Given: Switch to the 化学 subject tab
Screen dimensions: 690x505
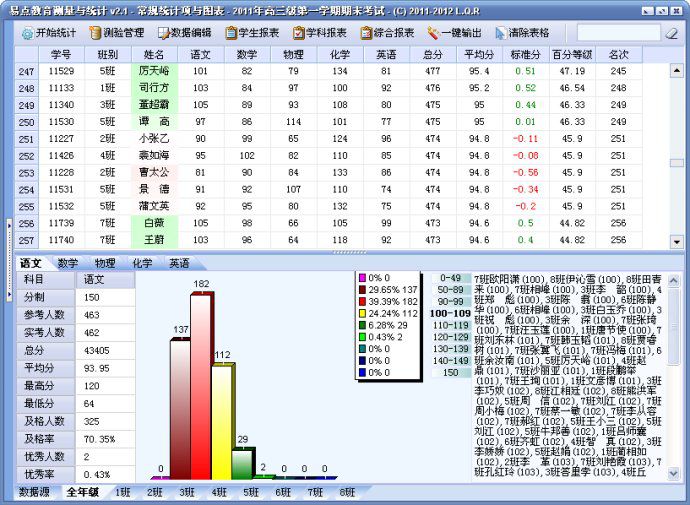Looking at the screenshot, I should tap(143, 263).
